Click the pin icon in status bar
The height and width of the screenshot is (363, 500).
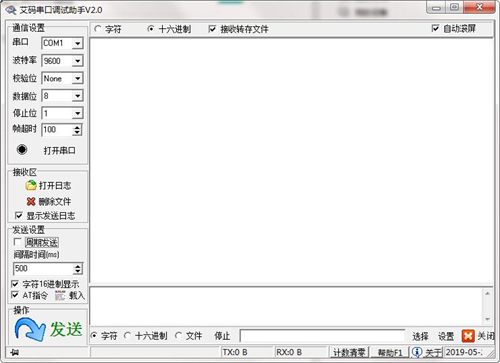click(14, 353)
